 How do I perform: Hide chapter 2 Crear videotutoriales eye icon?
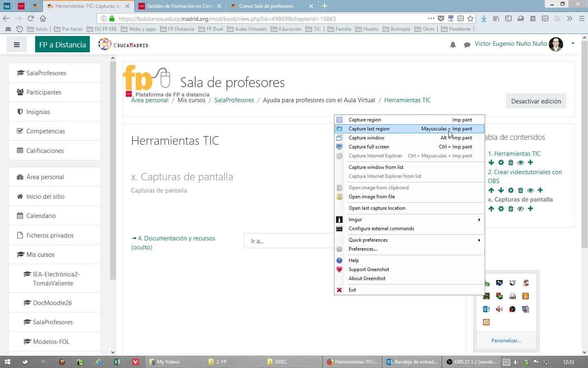[530, 190]
